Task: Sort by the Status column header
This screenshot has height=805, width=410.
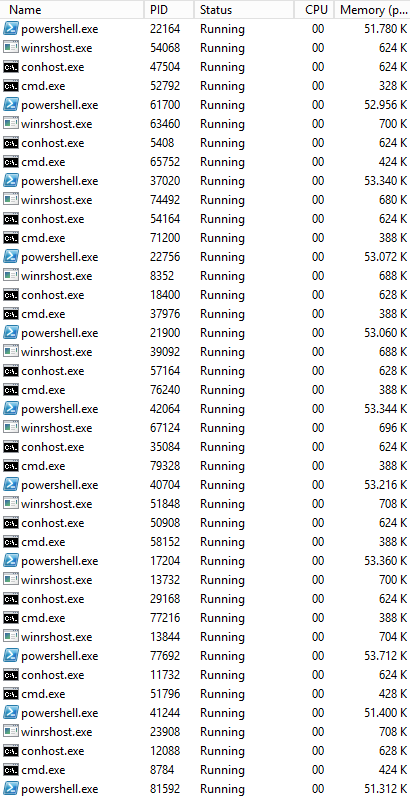Action: [244, 10]
